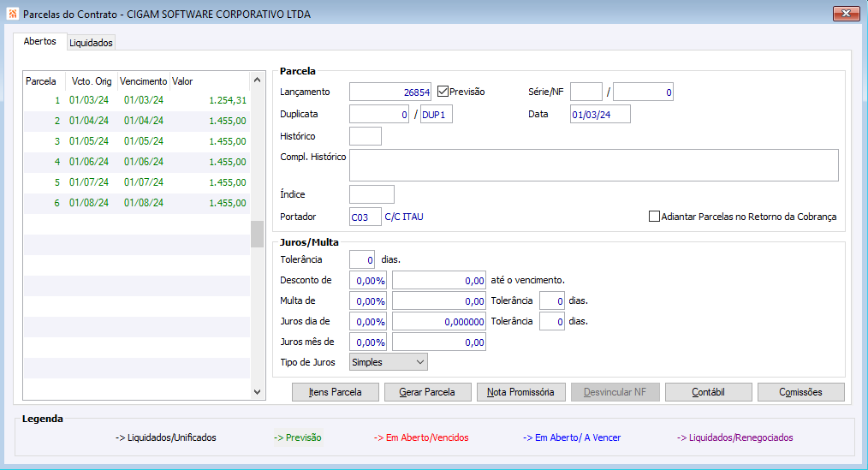The height and width of the screenshot is (470, 868).
Task: Click the Histórico field
Action: 366,136
